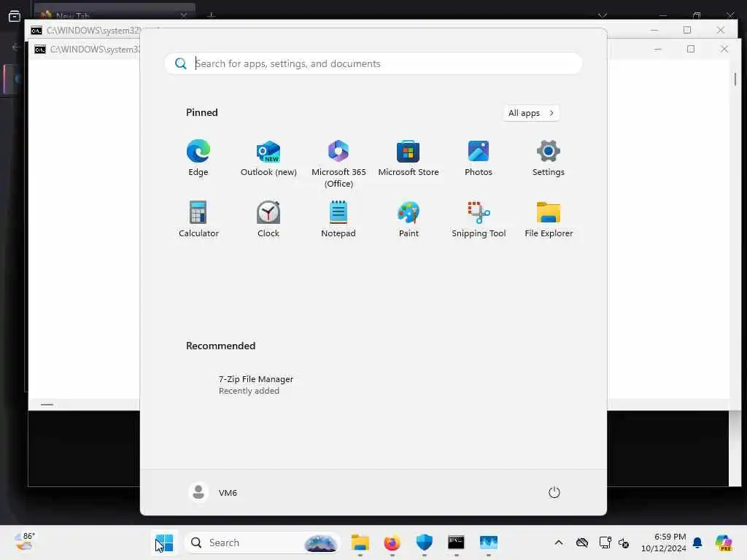Open the network status tray icon

point(605,542)
